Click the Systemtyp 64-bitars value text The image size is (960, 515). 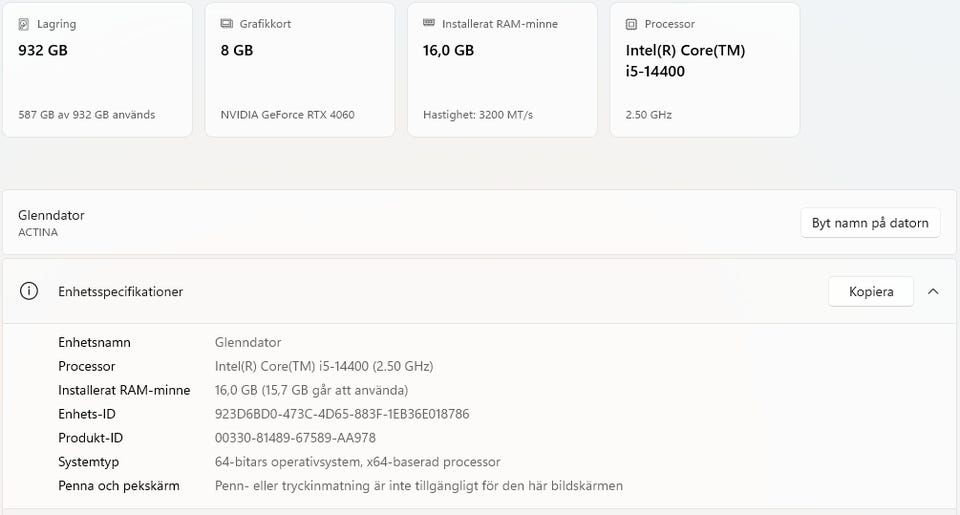pos(357,462)
